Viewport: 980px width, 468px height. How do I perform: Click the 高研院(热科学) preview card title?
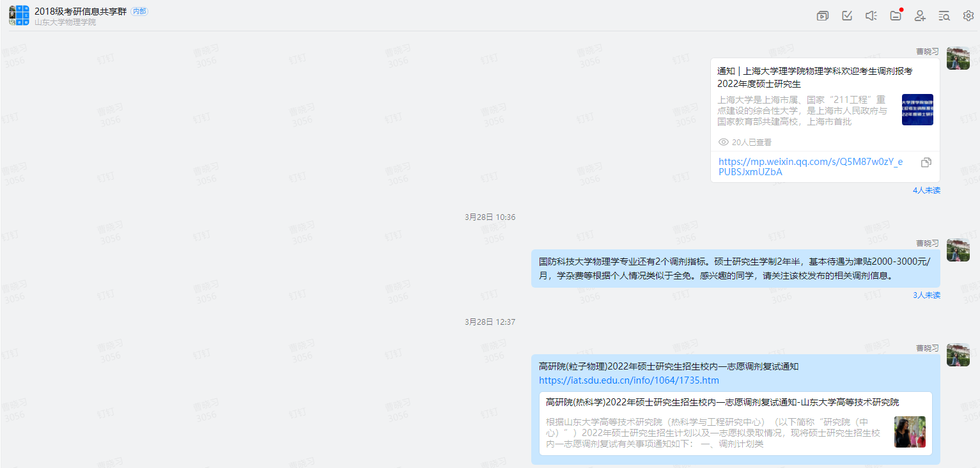point(722,402)
